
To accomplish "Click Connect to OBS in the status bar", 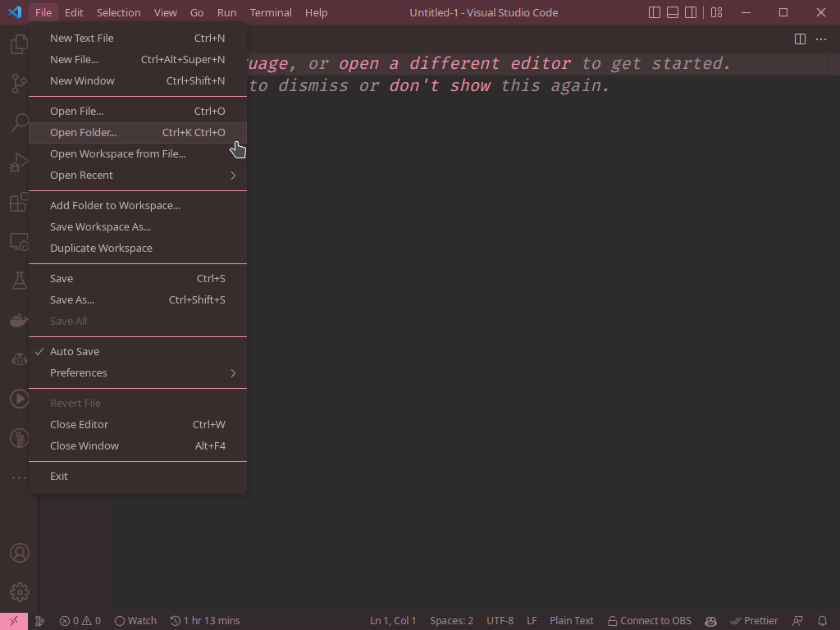I will [649, 621].
